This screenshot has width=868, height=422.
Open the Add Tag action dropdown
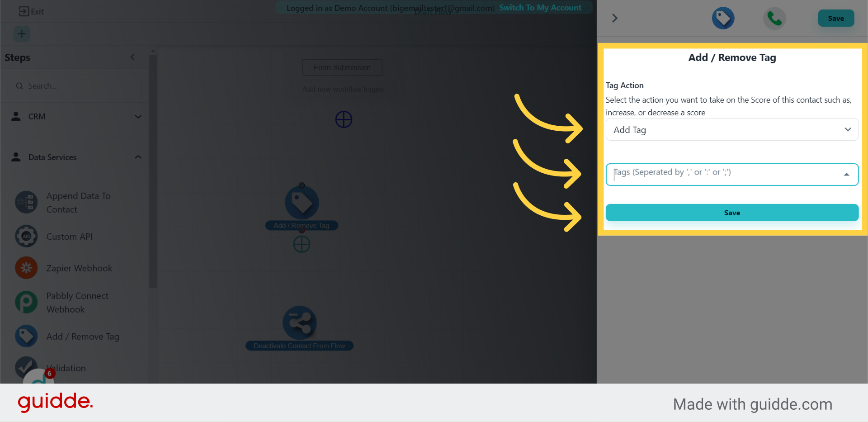pyautogui.click(x=732, y=130)
